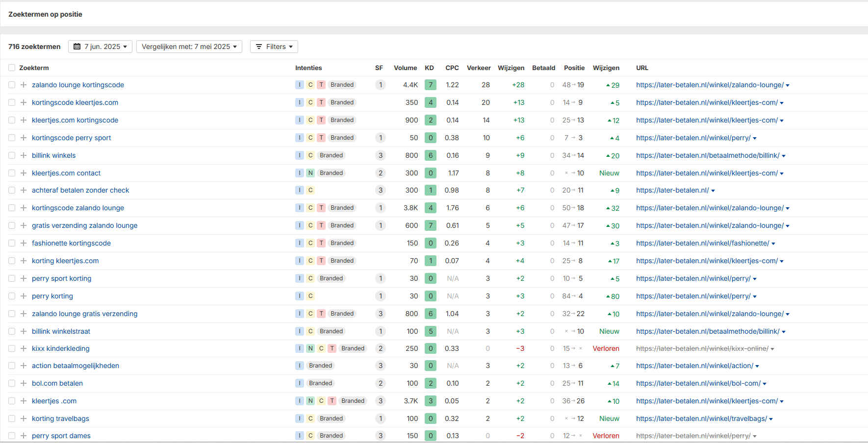Click Verloren status in kixx kinderkleding row
Screen dimensions: 868x443
[606, 348]
